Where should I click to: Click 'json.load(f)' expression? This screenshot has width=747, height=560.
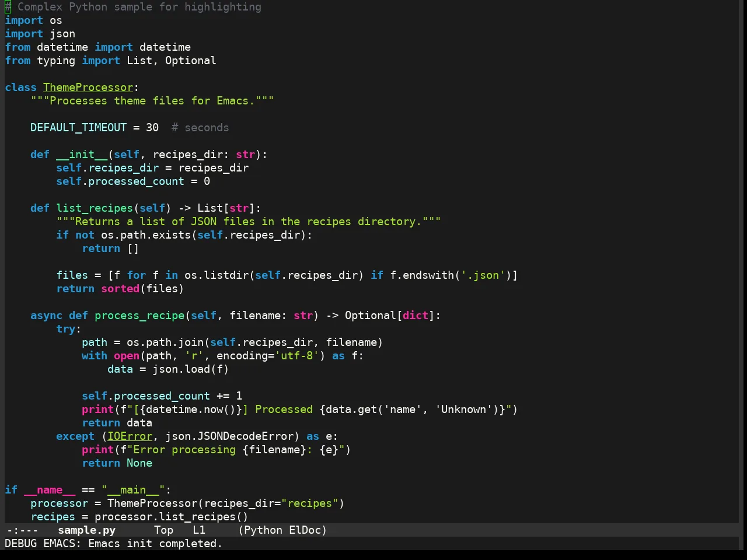(191, 369)
